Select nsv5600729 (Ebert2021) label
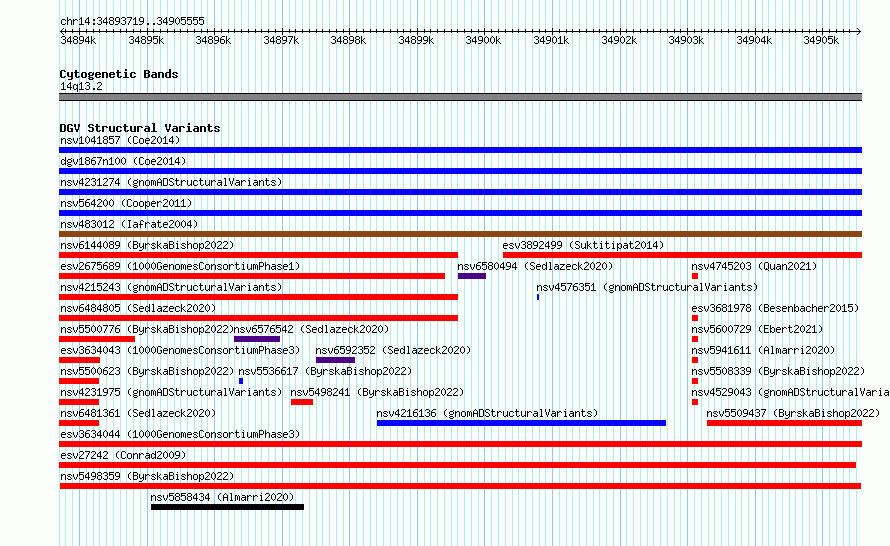890x546 pixels. click(757, 329)
